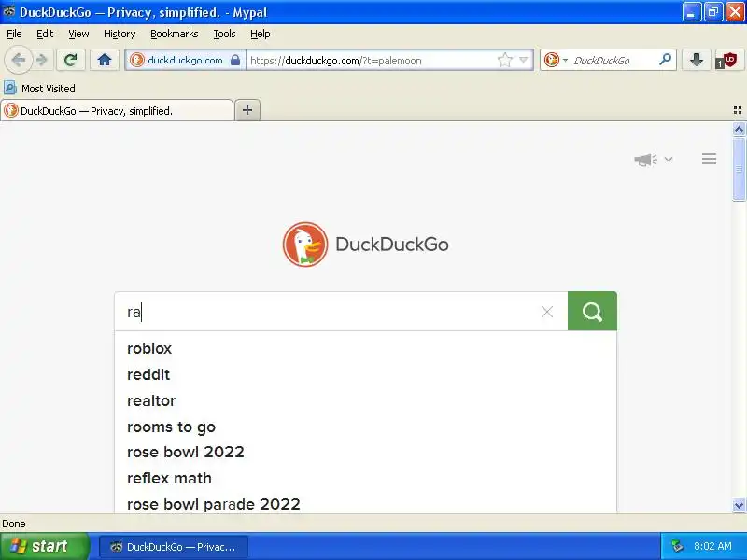This screenshot has width=747, height=560.
Task: Click the Most Visited bookmarks icon
Action: click(x=10, y=88)
